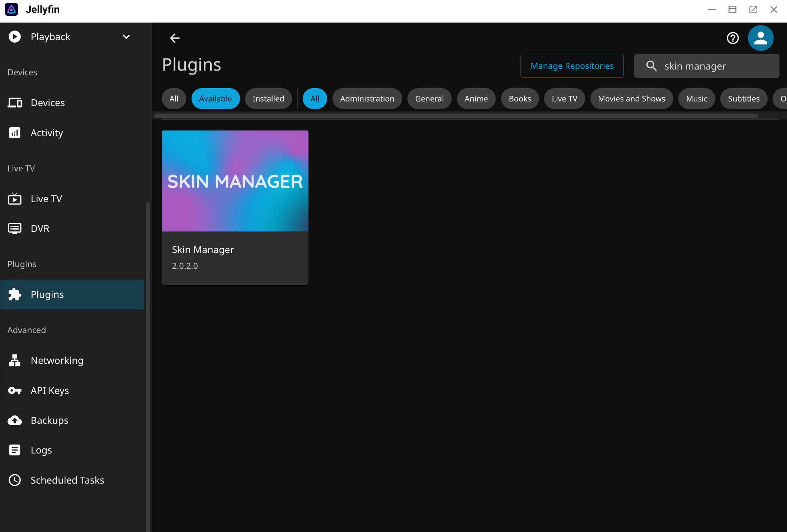Open Networking settings label
Image resolution: width=787 pixels, height=532 pixels.
[57, 360]
